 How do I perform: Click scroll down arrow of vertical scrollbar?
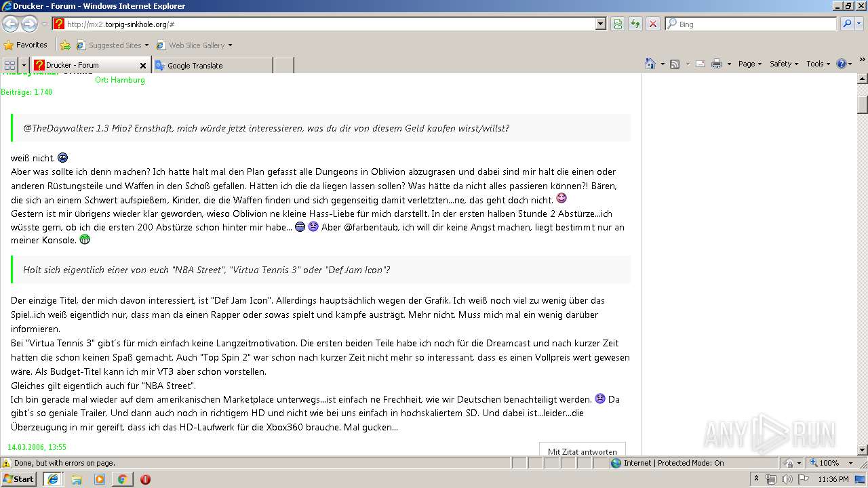[x=862, y=450]
